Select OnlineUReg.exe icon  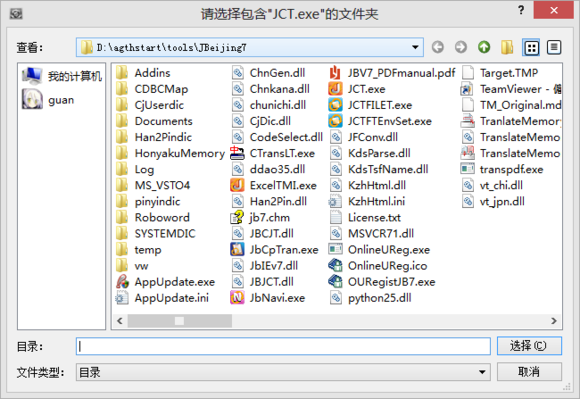pos(335,250)
